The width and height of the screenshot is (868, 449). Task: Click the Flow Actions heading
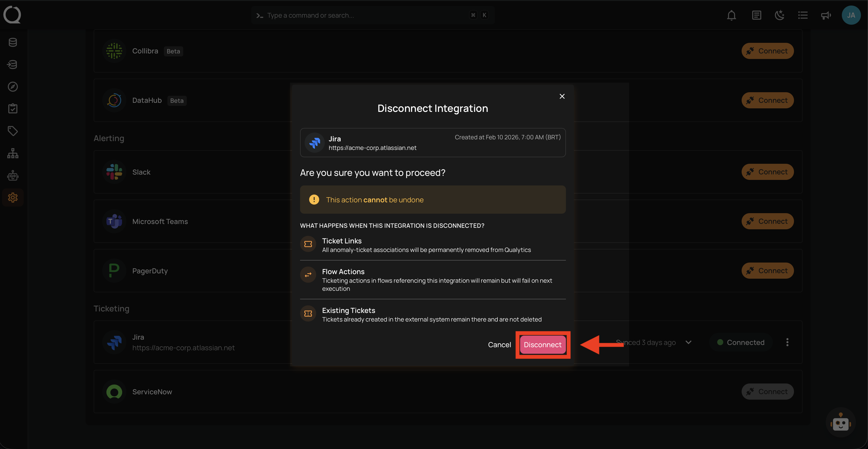click(x=343, y=272)
